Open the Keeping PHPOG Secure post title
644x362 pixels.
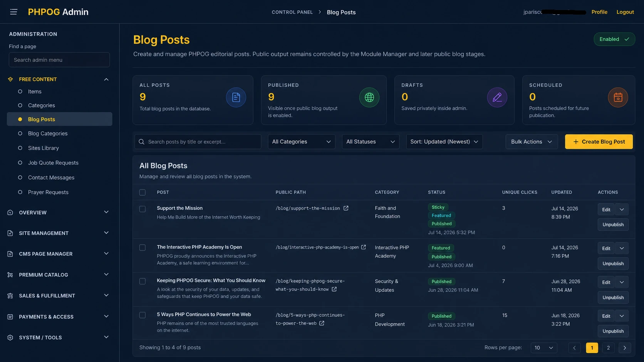coord(211,280)
